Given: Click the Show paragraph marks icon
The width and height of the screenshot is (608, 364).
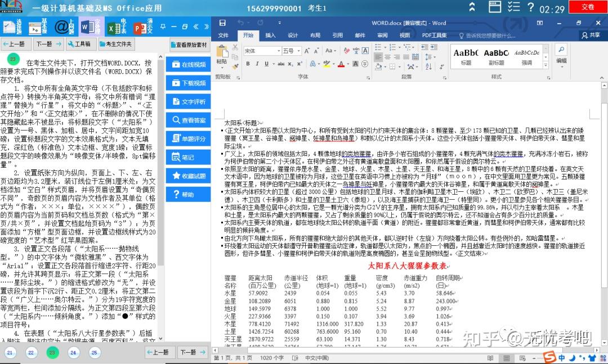Looking at the screenshot, I should [x=442, y=67].
